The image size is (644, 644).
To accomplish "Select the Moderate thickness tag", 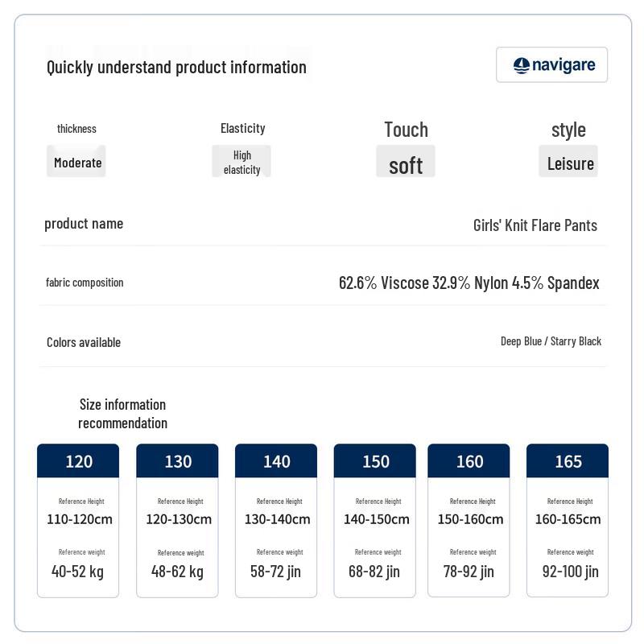I will tap(76, 162).
